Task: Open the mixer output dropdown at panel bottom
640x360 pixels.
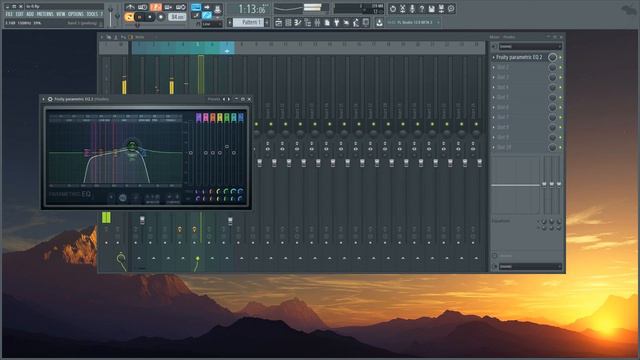Action: pos(530,267)
